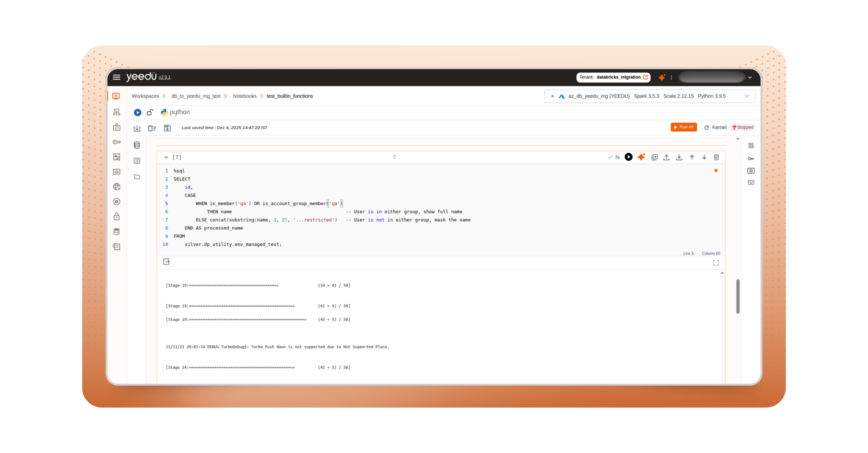Unlock notebook editing via the padlock icon
This screenshot has height=453, width=868.
(150, 112)
